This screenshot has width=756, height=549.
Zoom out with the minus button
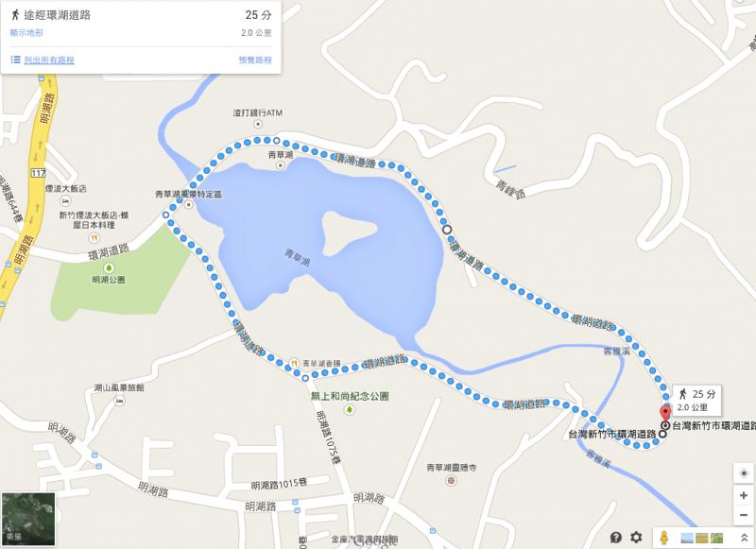click(743, 515)
